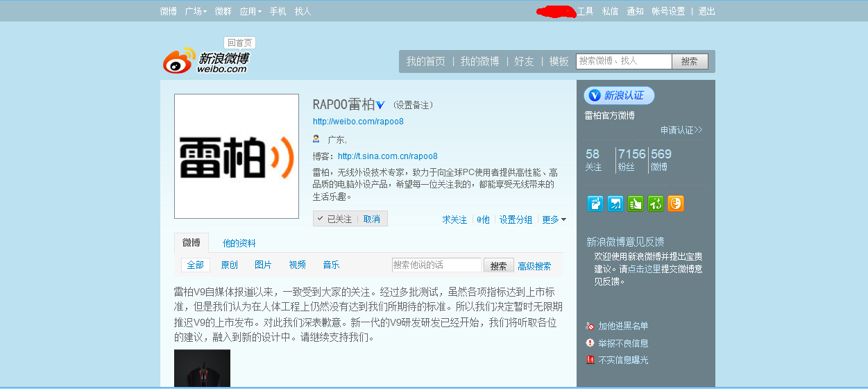Open 微群 in the top bar

[x=223, y=11]
